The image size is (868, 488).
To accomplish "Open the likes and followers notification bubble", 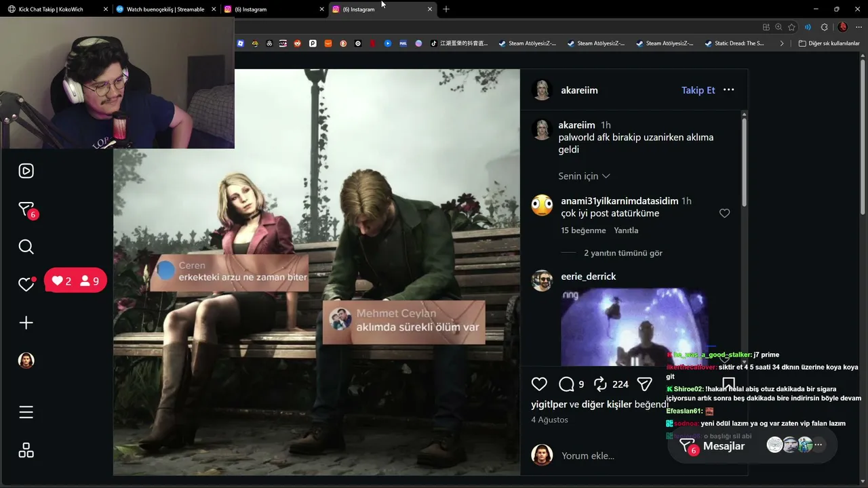I will click(x=75, y=281).
